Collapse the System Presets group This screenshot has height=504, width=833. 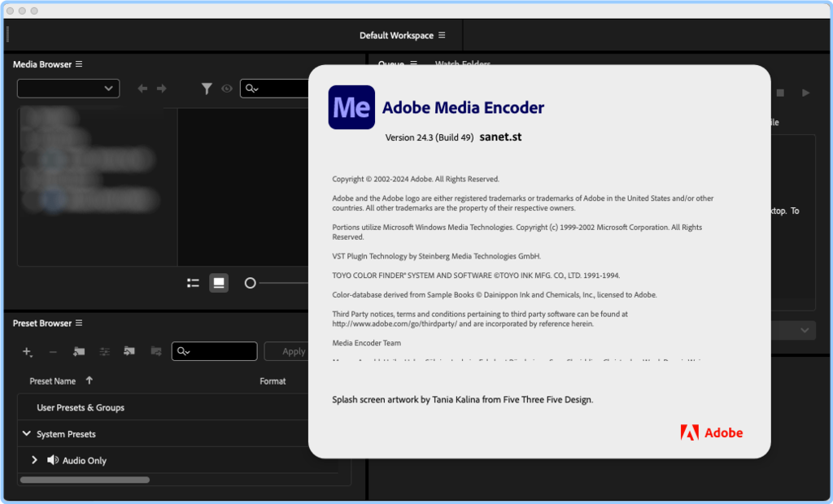[x=27, y=434]
